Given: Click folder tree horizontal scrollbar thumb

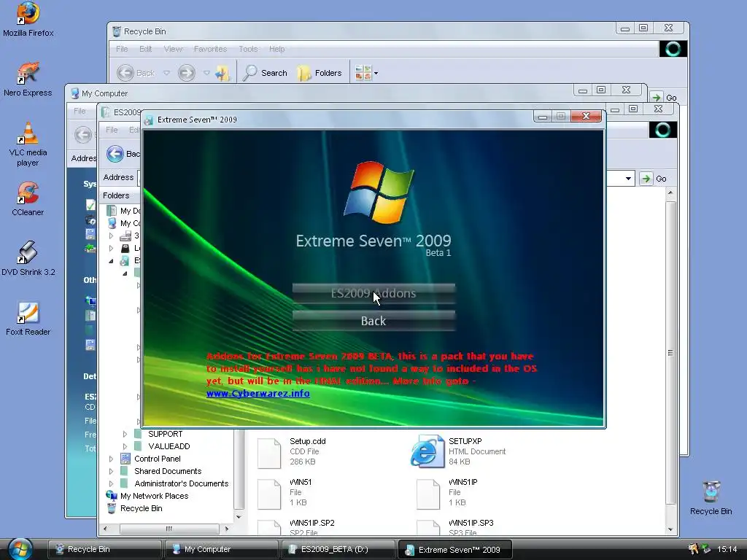Looking at the screenshot, I should (x=169, y=529).
